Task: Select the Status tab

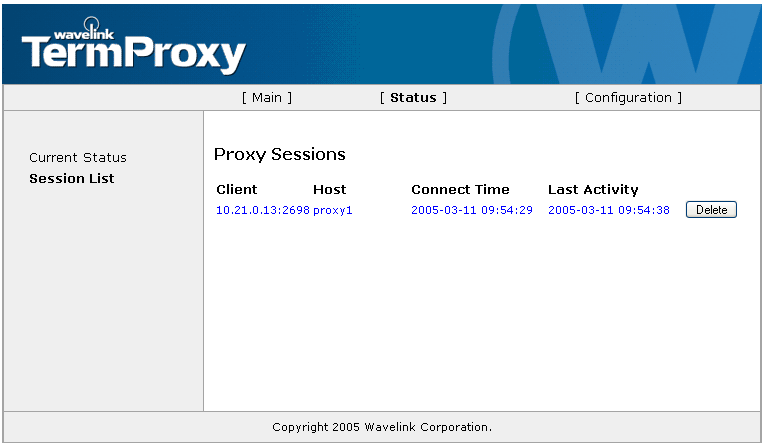Action: 413,97
